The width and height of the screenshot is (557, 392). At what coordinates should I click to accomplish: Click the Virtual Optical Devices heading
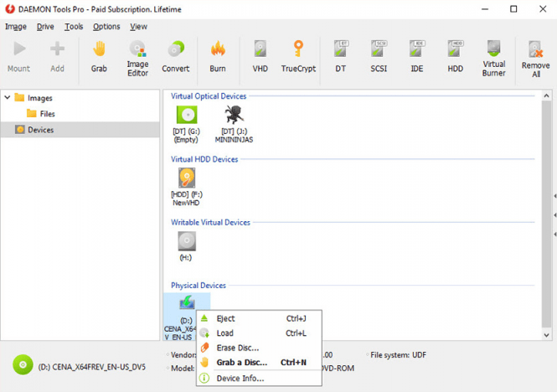click(209, 96)
